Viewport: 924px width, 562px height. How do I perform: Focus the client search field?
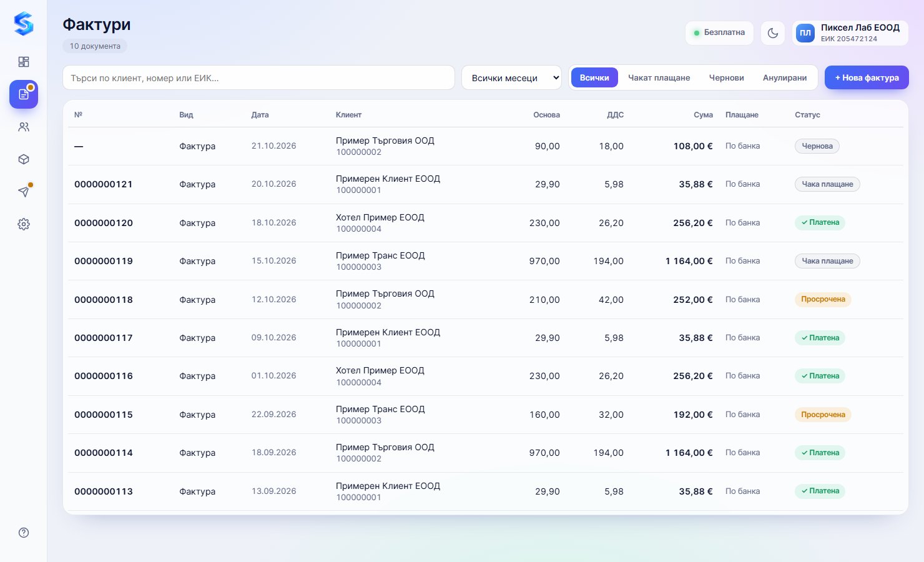(258, 78)
